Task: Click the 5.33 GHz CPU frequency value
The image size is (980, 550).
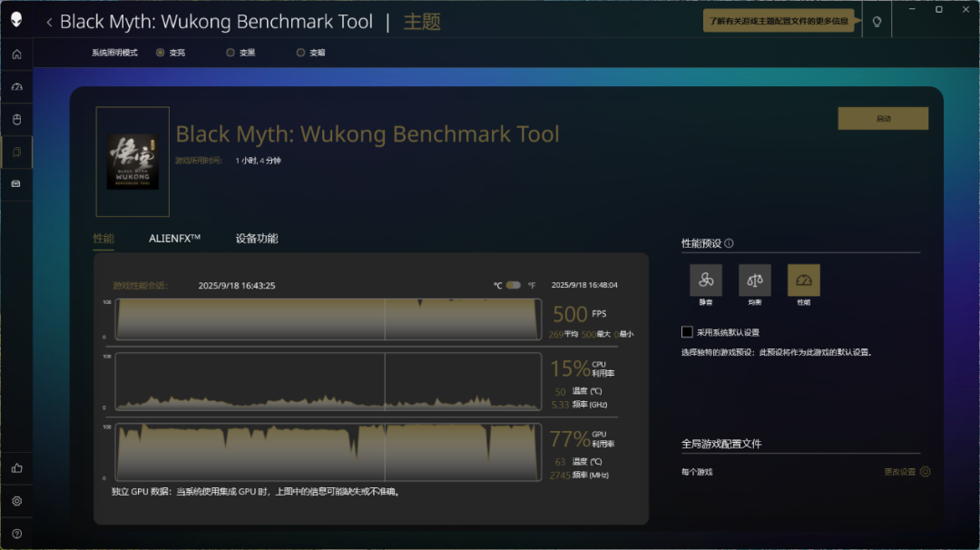Action: point(560,405)
